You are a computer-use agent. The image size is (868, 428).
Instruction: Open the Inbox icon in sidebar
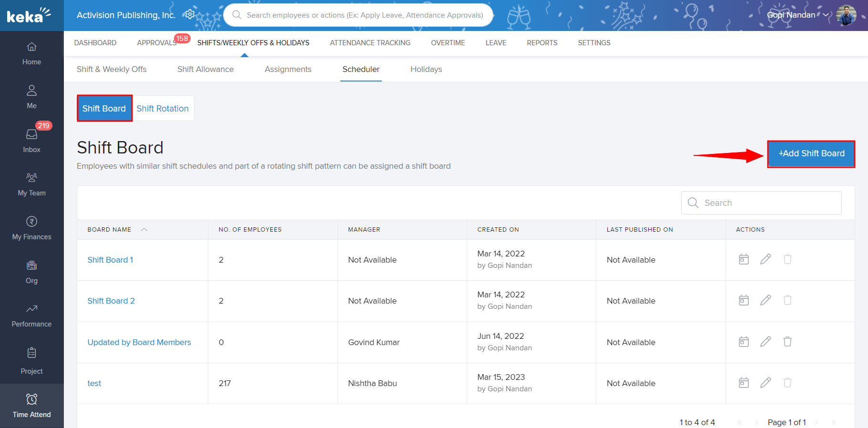point(31,135)
